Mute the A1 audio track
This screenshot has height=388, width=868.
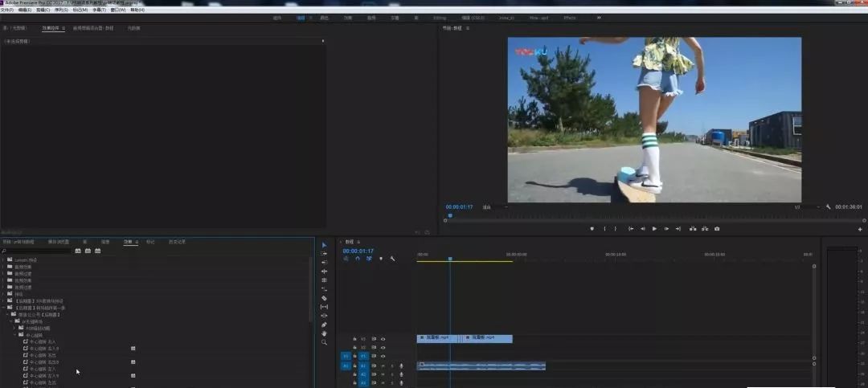click(x=383, y=366)
